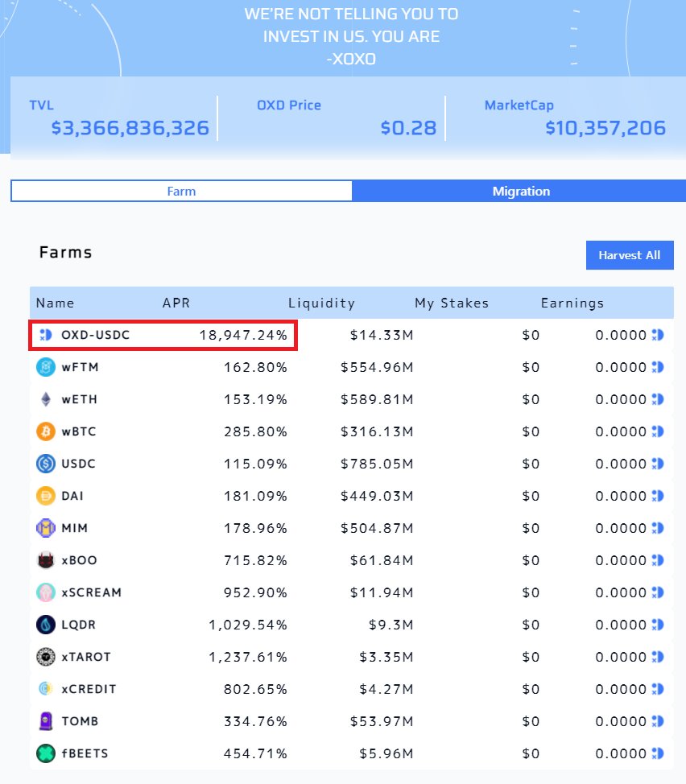
Task: Click the TVL value $3,366,836,326
Action: click(x=130, y=128)
